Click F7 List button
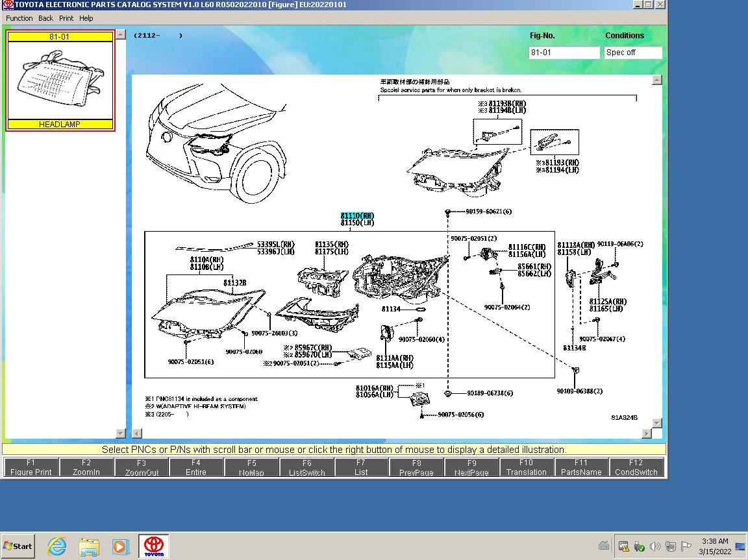 (361, 467)
